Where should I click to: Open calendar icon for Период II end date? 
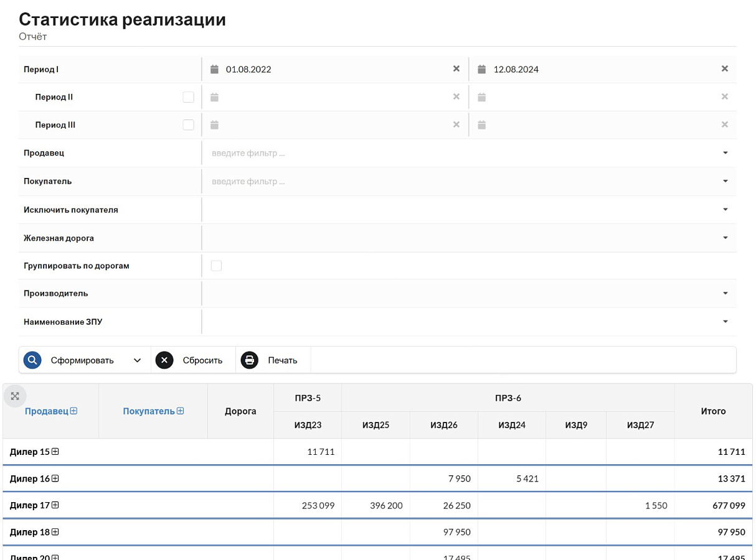pos(481,97)
